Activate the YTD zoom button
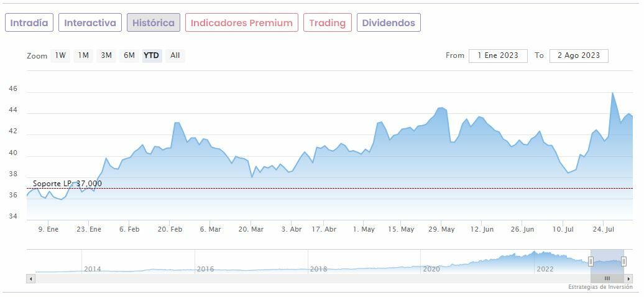 click(152, 55)
